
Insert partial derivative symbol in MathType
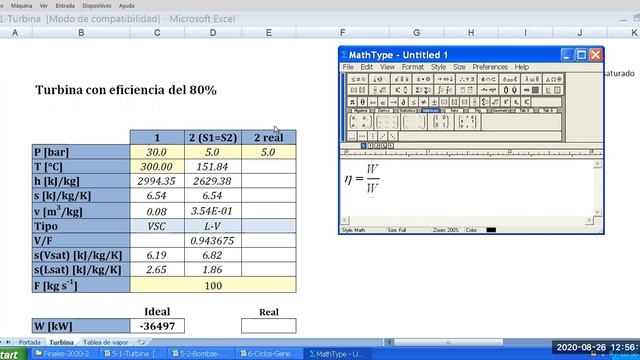(403, 102)
